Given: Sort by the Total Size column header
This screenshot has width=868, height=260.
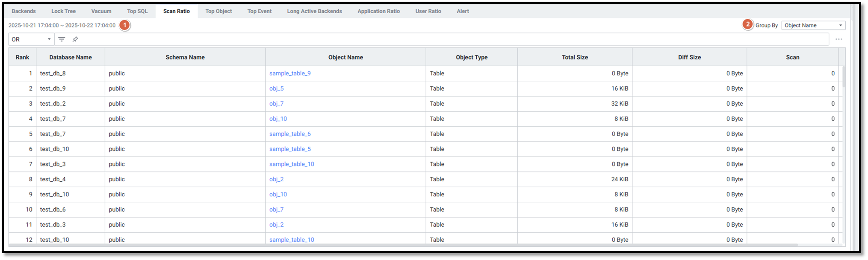Looking at the screenshot, I should [575, 57].
